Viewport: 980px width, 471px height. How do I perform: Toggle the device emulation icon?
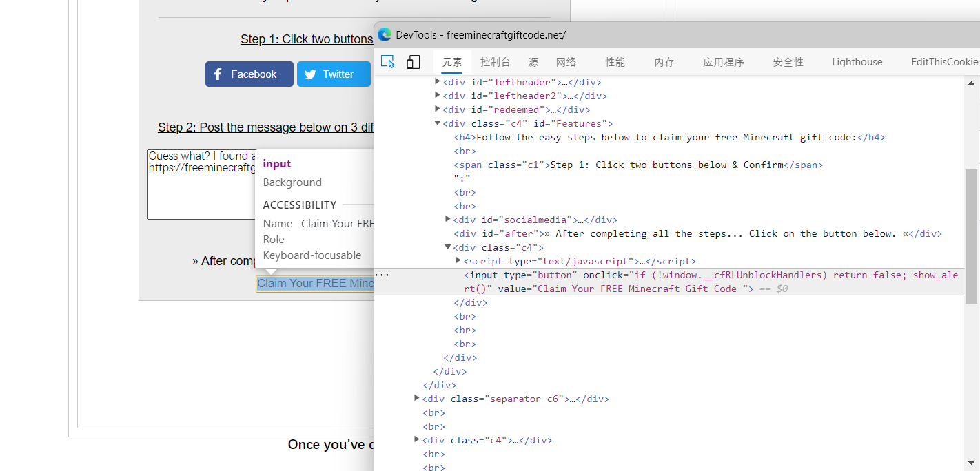tap(413, 62)
